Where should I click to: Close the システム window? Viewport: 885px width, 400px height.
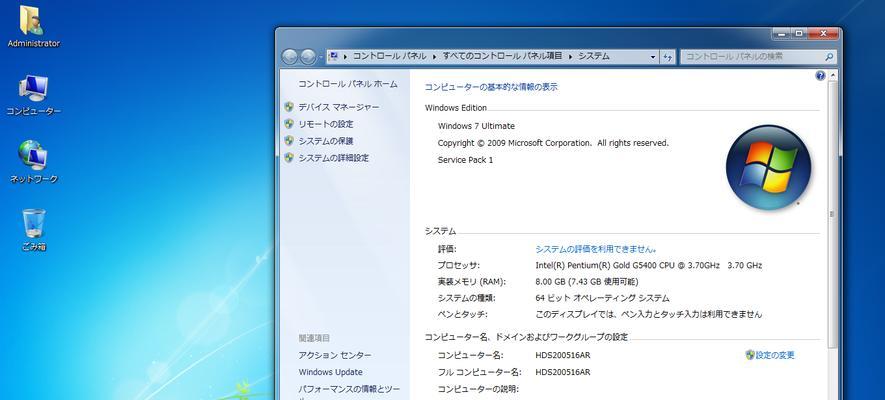point(823,34)
